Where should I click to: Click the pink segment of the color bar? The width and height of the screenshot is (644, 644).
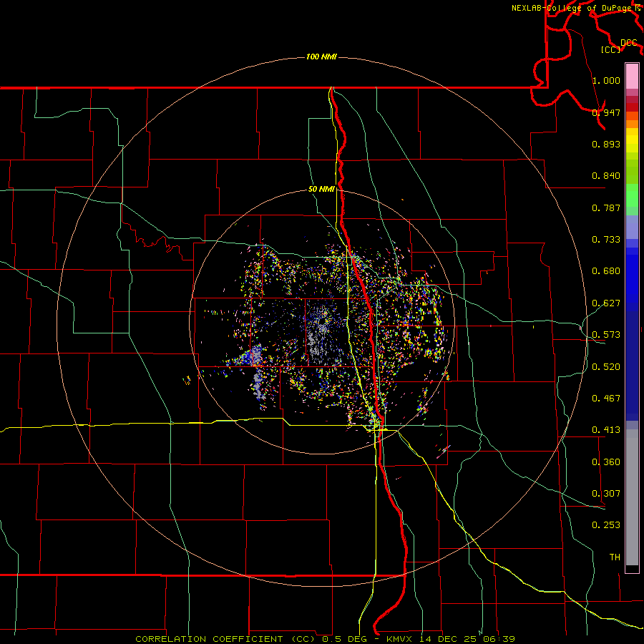pyautogui.click(x=632, y=77)
